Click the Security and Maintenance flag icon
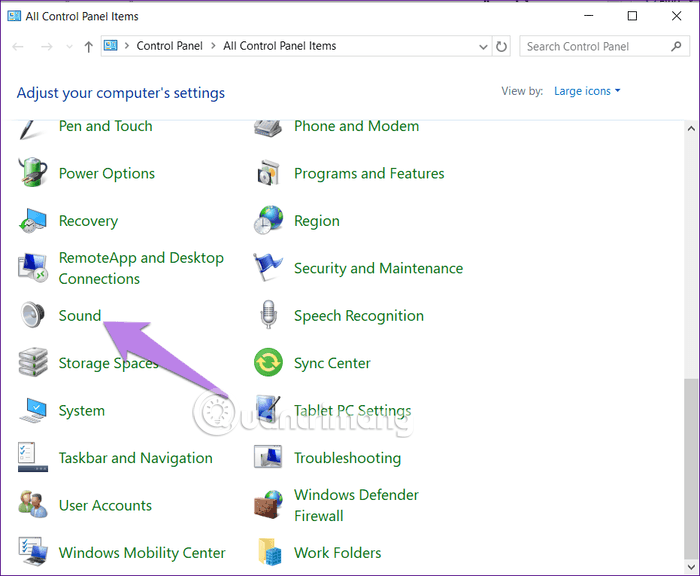 point(268,267)
